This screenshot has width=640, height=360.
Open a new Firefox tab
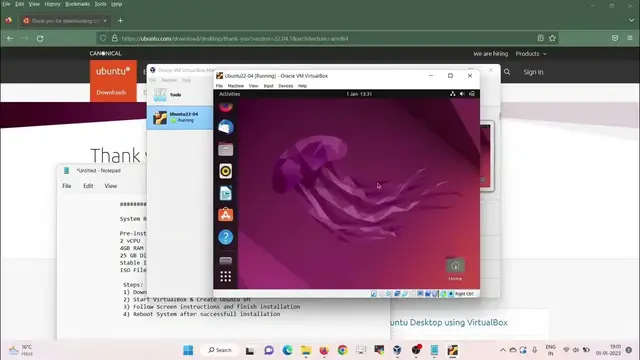[120, 21]
